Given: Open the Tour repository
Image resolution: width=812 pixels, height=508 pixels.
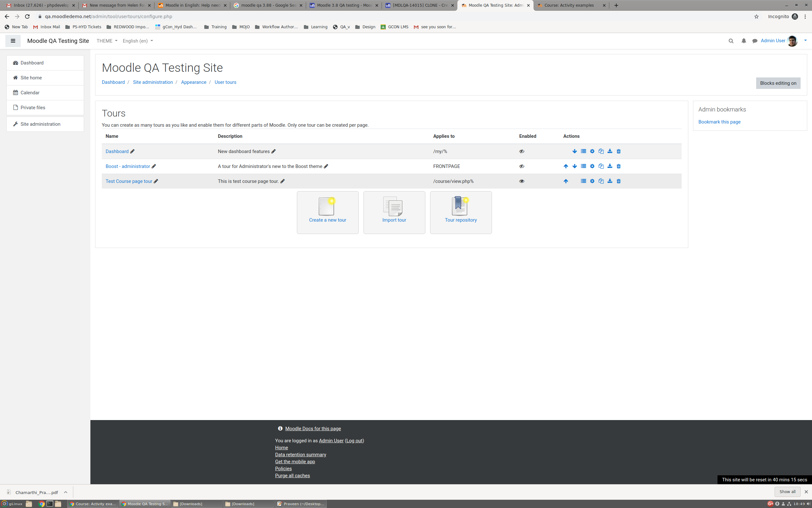Looking at the screenshot, I should click(x=461, y=212).
